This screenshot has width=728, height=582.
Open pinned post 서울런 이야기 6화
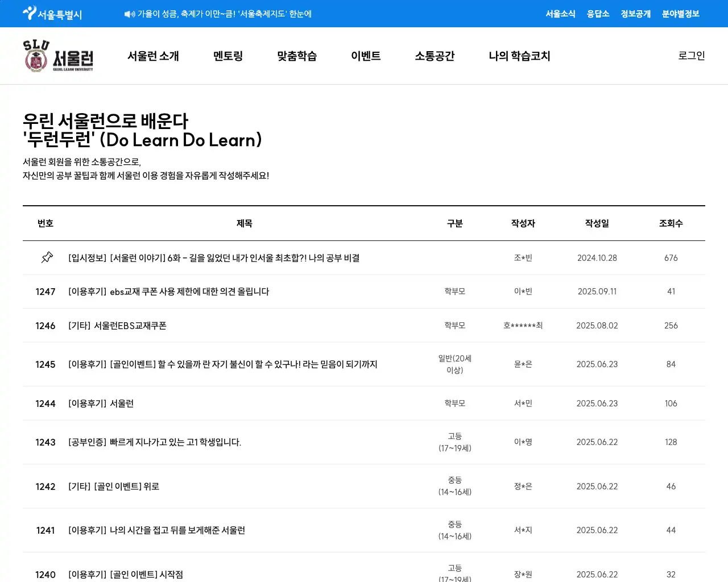click(214, 258)
